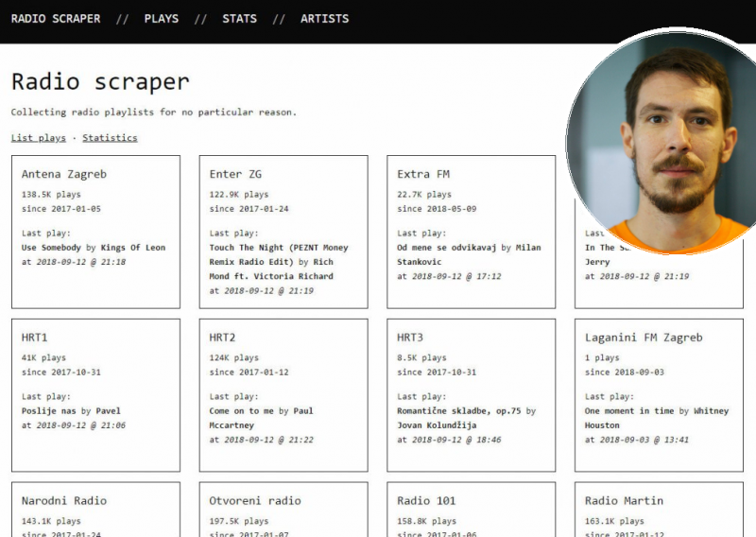Open the Enter ZG station title
The image size is (756, 537).
point(235,174)
